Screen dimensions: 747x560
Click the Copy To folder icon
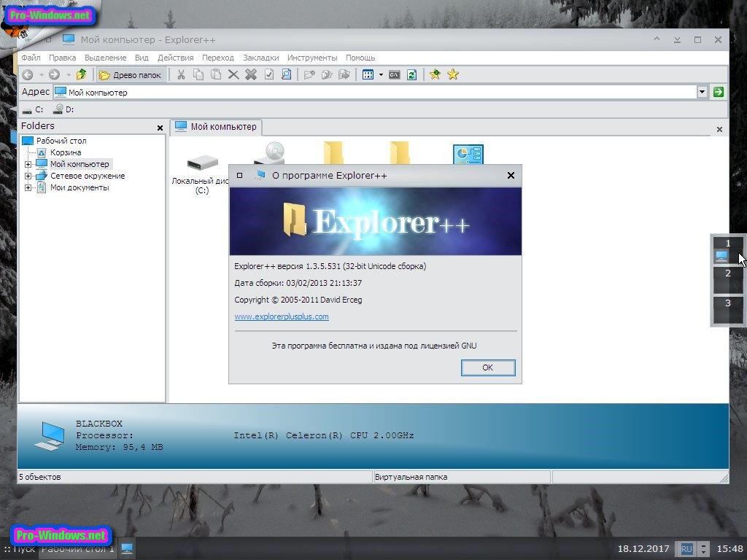(327, 75)
